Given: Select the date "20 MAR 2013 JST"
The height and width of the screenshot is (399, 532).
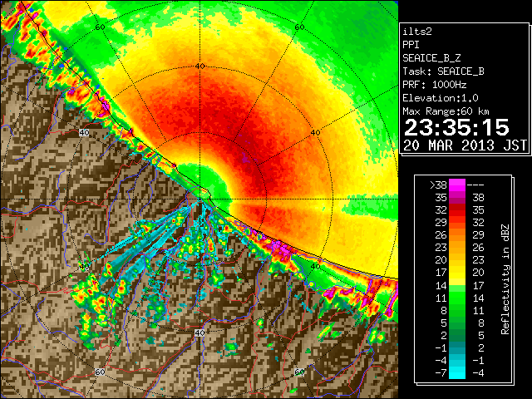Looking at the screenshot, I should click(x=465, y=145).
